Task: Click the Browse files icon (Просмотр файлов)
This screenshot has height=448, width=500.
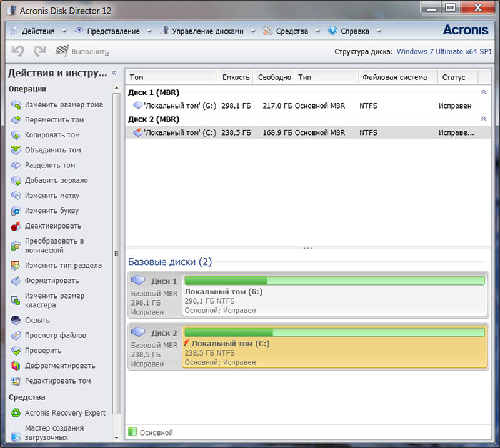Action: point(16,336)
